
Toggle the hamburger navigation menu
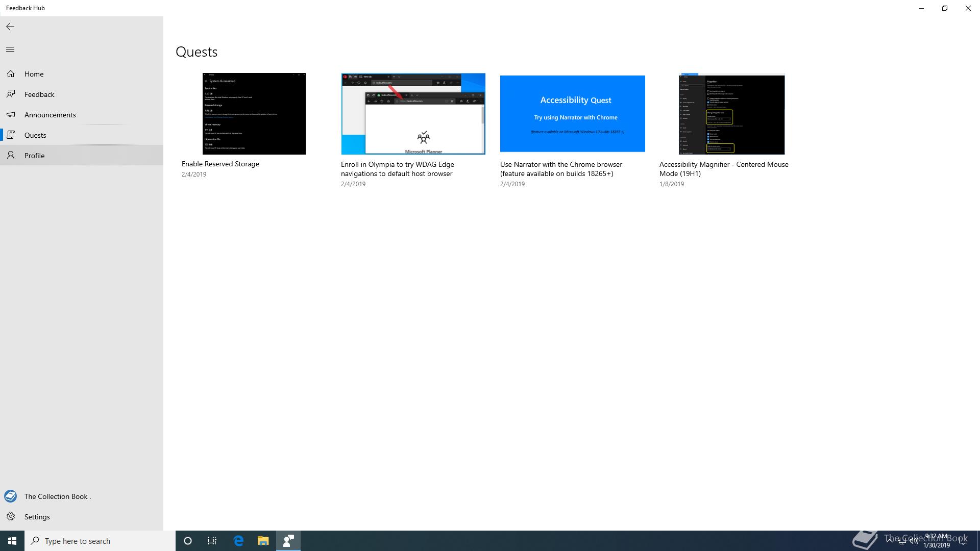point(10,49)
